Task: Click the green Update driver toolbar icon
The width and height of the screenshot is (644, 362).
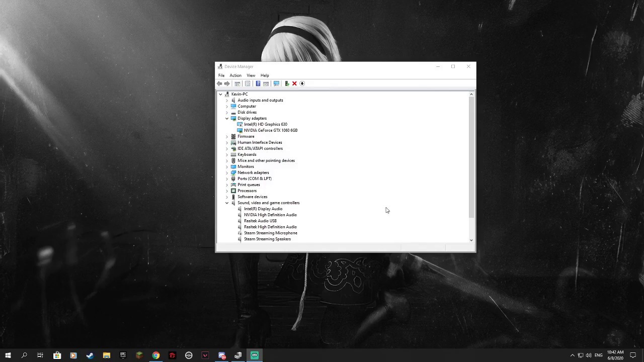Action: [287, 83]
